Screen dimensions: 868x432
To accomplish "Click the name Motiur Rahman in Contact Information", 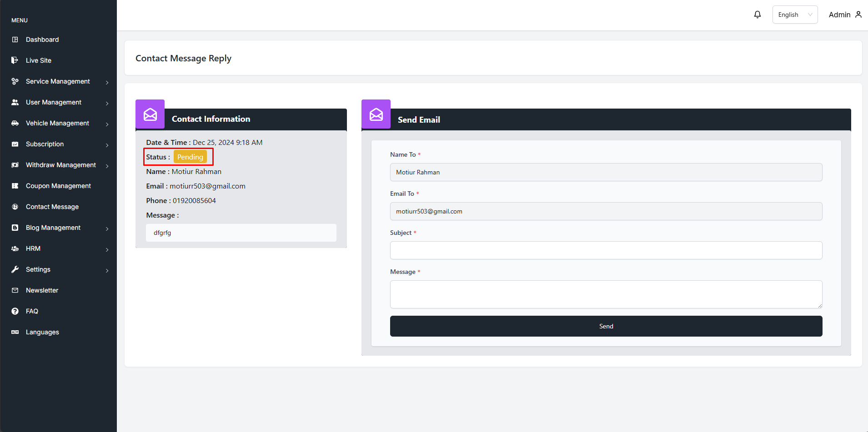I will [x=196, y=172].
